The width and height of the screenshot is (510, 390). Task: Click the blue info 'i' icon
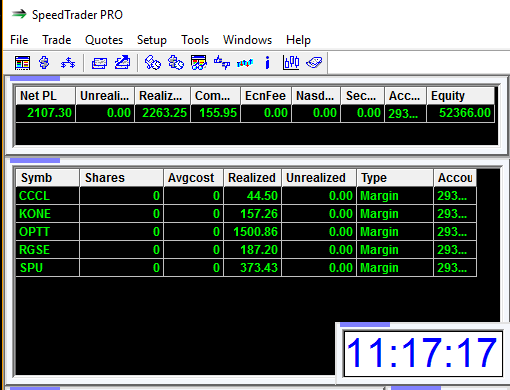point(267,63)
